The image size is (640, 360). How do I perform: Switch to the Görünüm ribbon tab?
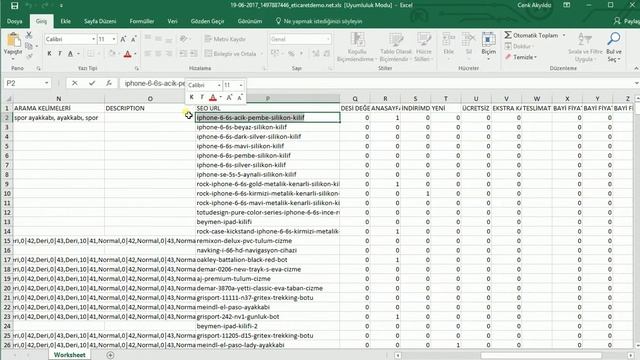pos(250,21)
